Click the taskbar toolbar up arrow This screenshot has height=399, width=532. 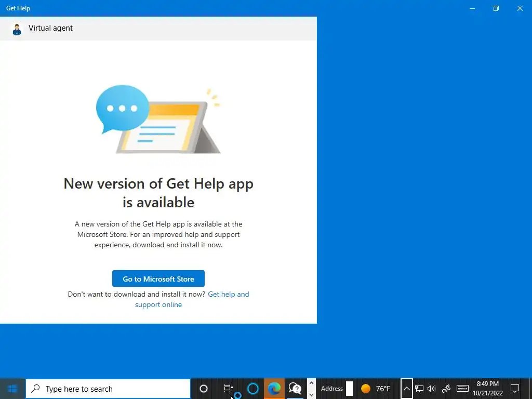(311, 383)
